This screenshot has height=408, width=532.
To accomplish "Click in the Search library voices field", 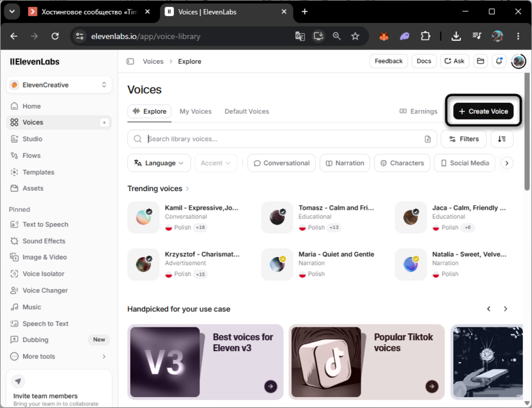I will [x=282, y=139].
